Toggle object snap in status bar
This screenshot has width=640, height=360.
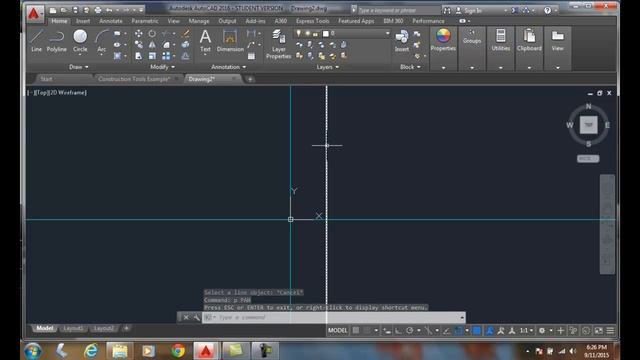(x=458, y=331)
